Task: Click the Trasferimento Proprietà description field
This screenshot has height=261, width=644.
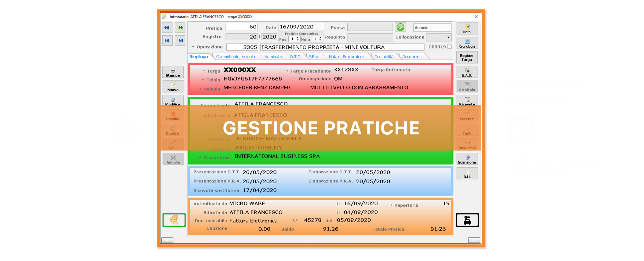Action: click(x=342, y=47)
